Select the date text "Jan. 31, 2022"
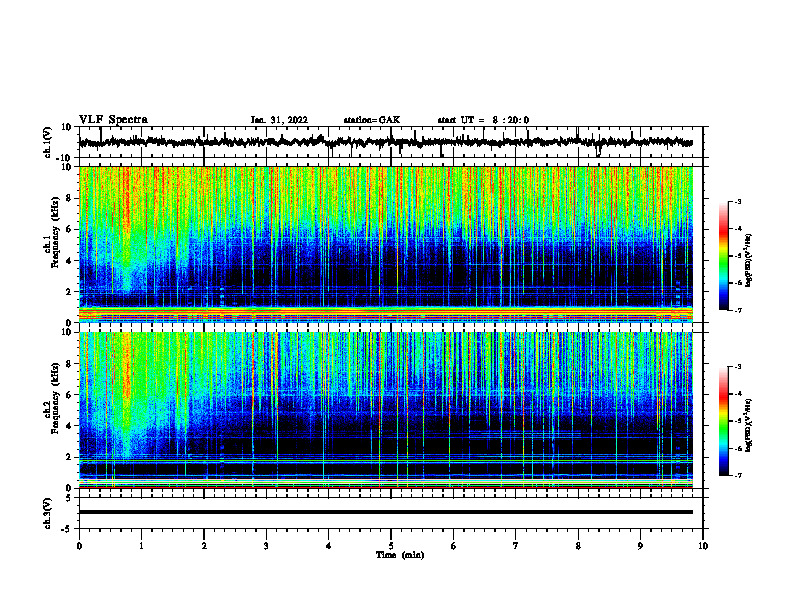 pyautogui.click(x=279, y=120)
